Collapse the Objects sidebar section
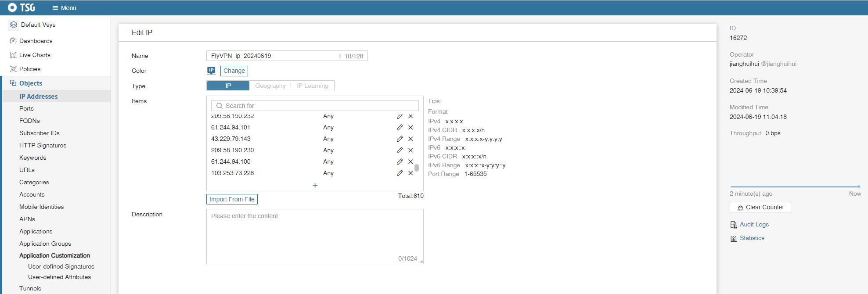The width and height of the screenshot is (868, 294). (30, 83)
